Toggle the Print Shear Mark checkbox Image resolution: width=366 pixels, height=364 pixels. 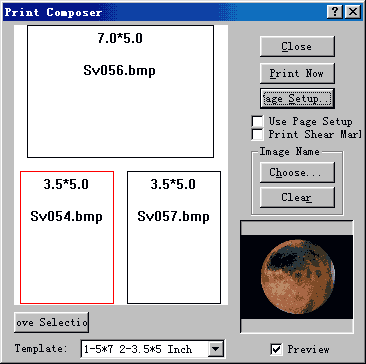pos(257,134)
